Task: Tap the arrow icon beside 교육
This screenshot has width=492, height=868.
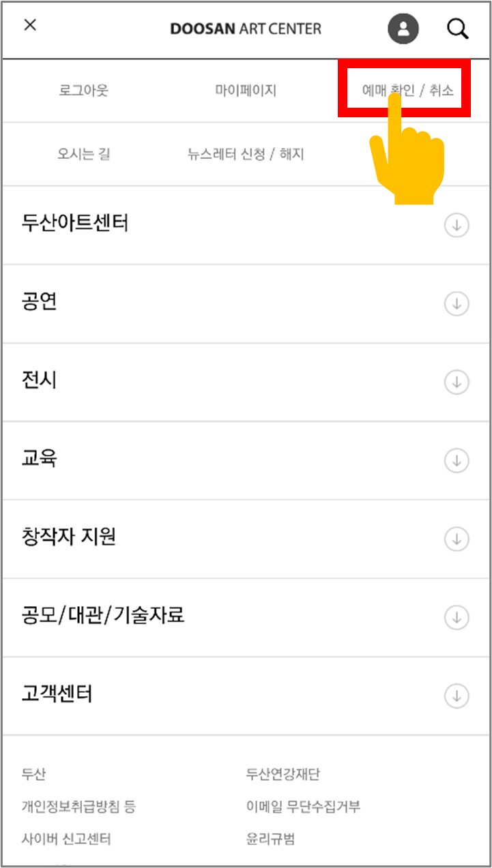Action: pos(457,461)
